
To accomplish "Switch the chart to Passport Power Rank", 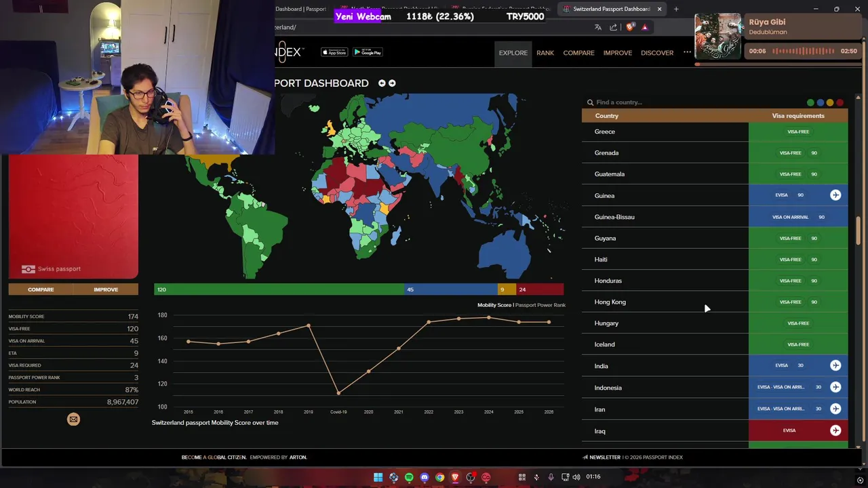I will click(540, 305).
